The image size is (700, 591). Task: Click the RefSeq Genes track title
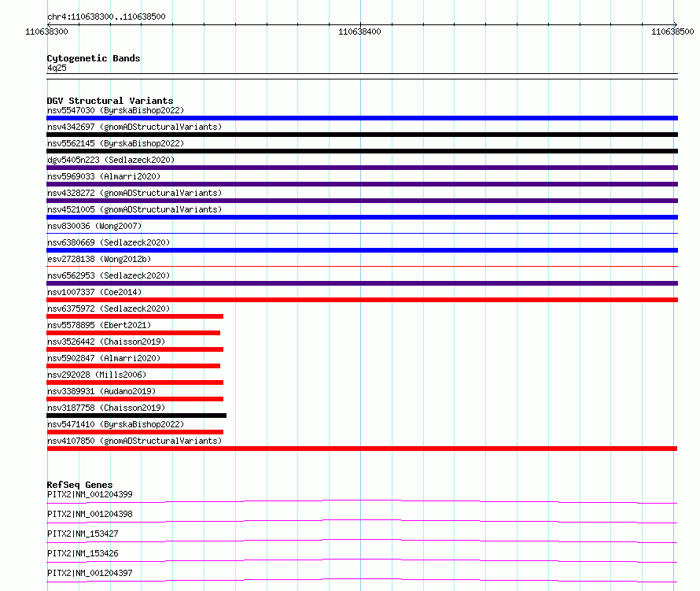pyautogui.click(x=79, y=485)
